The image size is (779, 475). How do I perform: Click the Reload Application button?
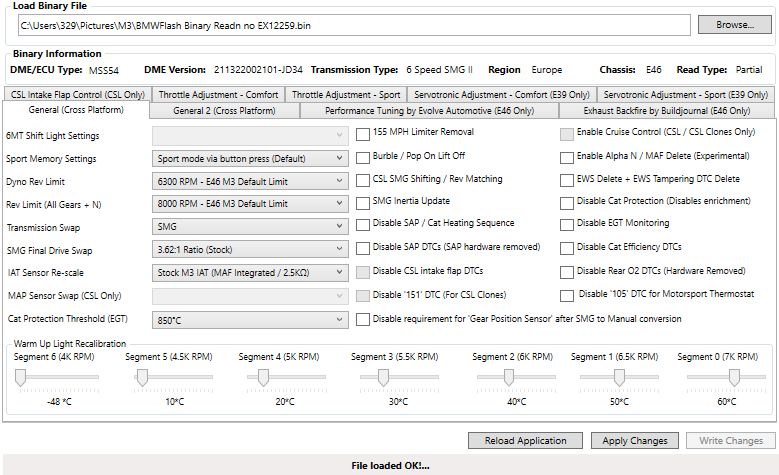(525, 441)
